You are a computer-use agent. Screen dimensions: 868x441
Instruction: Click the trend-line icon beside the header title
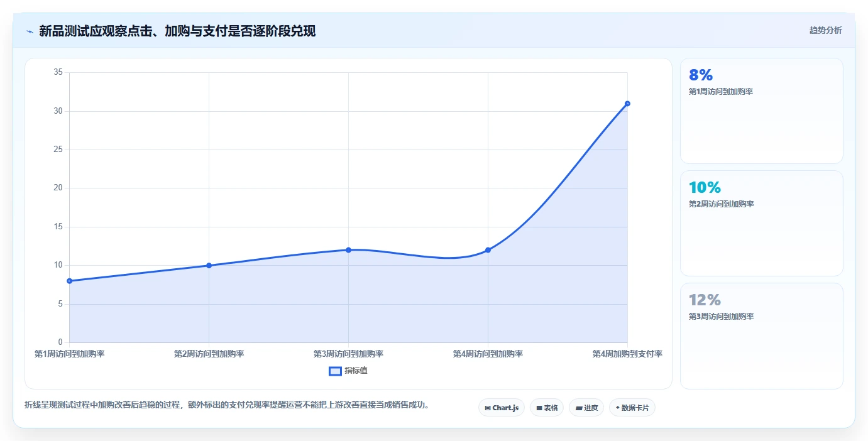pos(30,31)
